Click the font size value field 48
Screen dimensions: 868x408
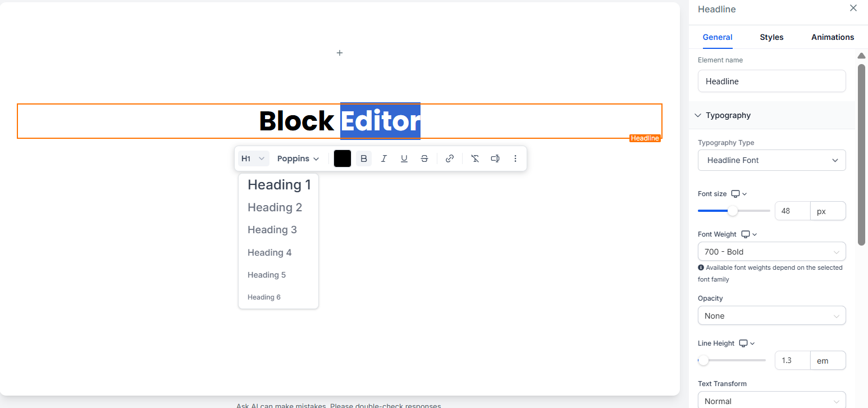click(x=792, y=211)
